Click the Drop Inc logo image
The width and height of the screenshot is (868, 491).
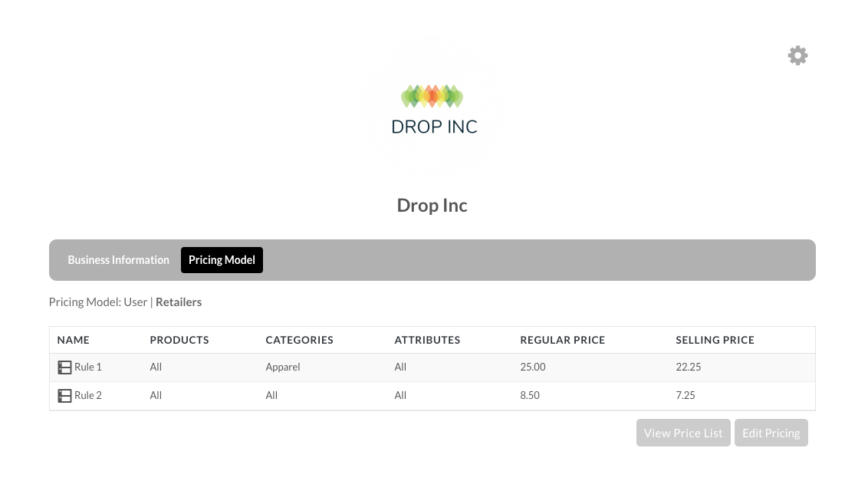[x=432, y=109]
